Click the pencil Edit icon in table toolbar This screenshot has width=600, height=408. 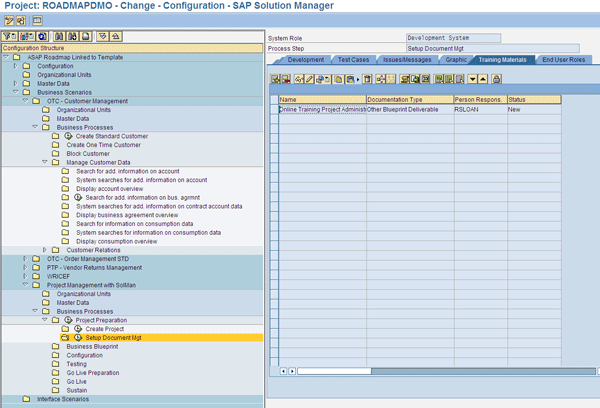pyautogui.click(x=309, y=79)
